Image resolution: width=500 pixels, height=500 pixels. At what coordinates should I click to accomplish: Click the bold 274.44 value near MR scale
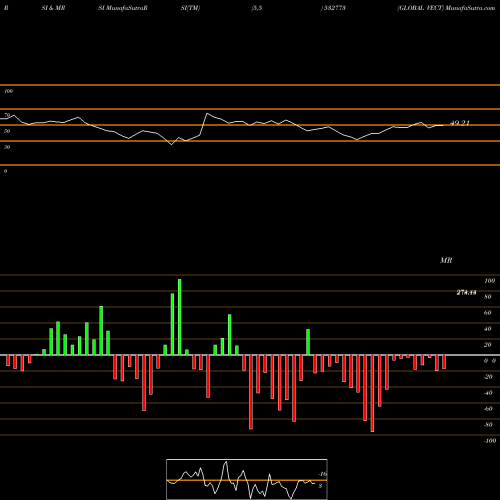pos(466,292)
